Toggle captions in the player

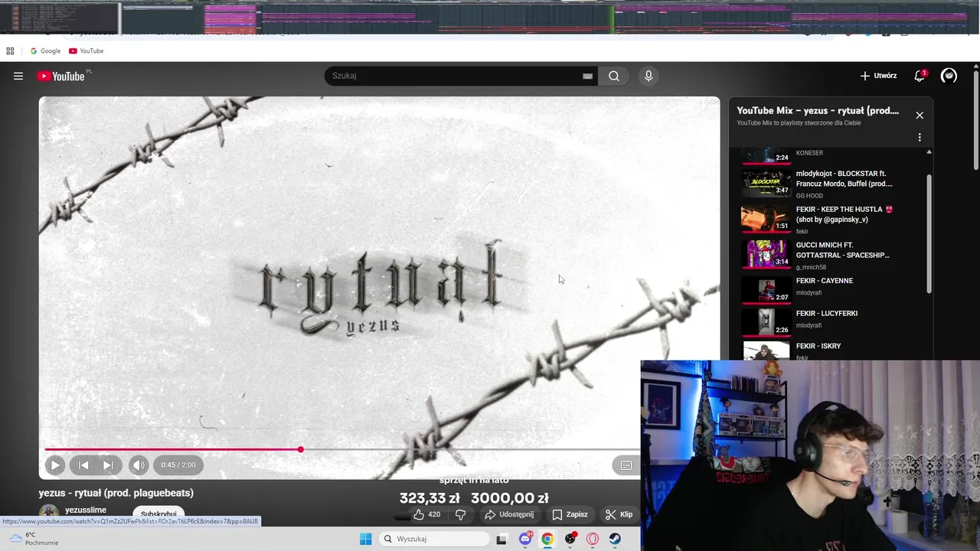(626, 465)
